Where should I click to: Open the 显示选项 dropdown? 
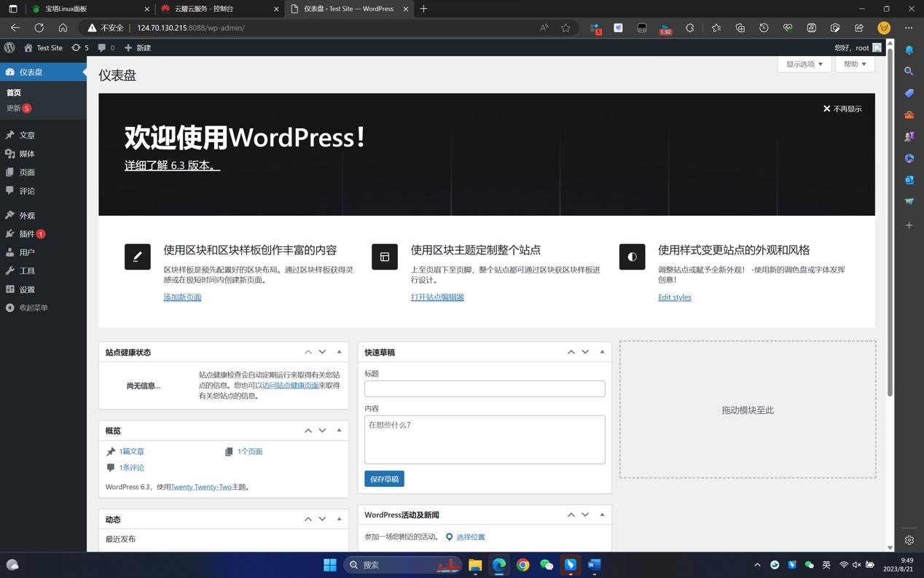tap(803, 63)
